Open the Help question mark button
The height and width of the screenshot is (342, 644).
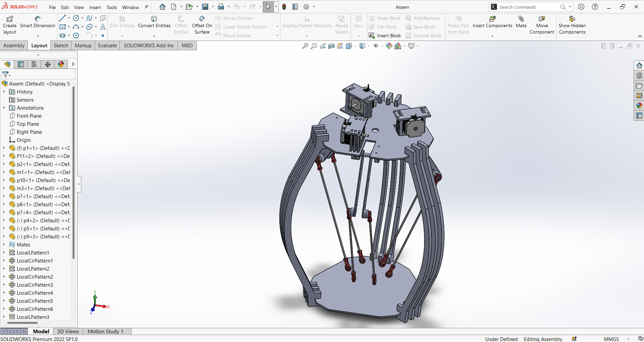coord(595,7)
